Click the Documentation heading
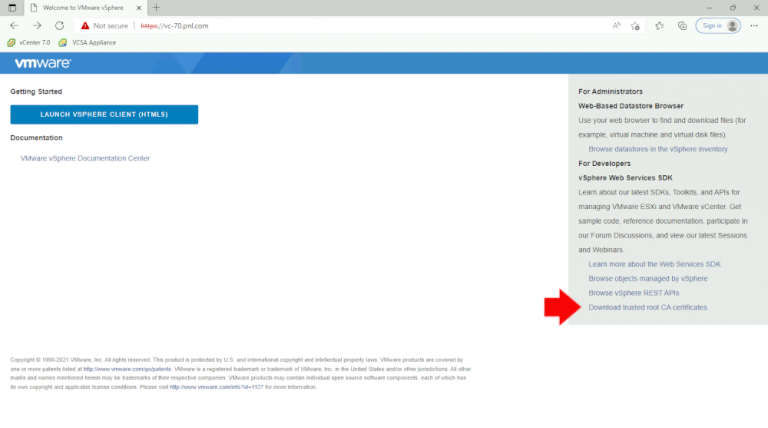Image resolution: width=768 pixels, height=428 pixels. [36, 138]
